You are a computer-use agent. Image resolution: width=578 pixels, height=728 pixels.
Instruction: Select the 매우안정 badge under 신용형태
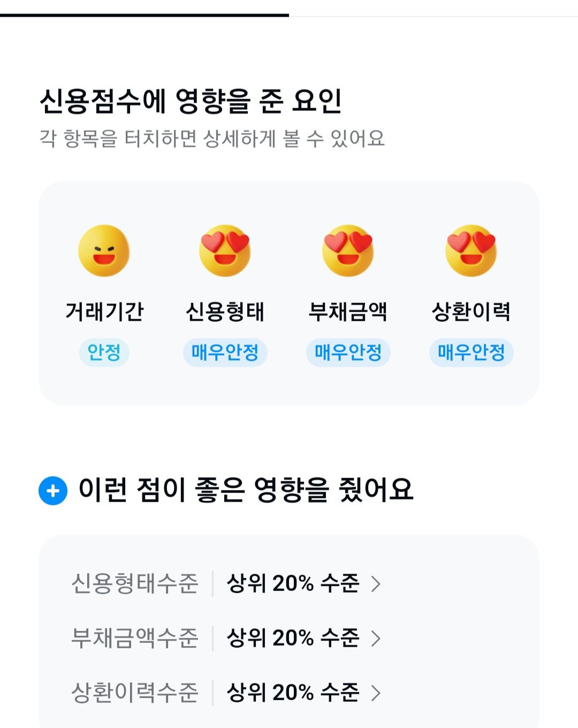pos(225,352)
